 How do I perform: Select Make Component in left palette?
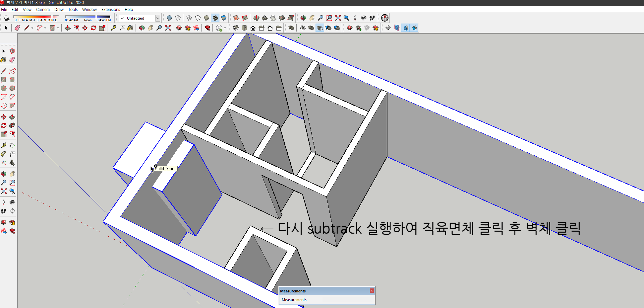point(12,51)
